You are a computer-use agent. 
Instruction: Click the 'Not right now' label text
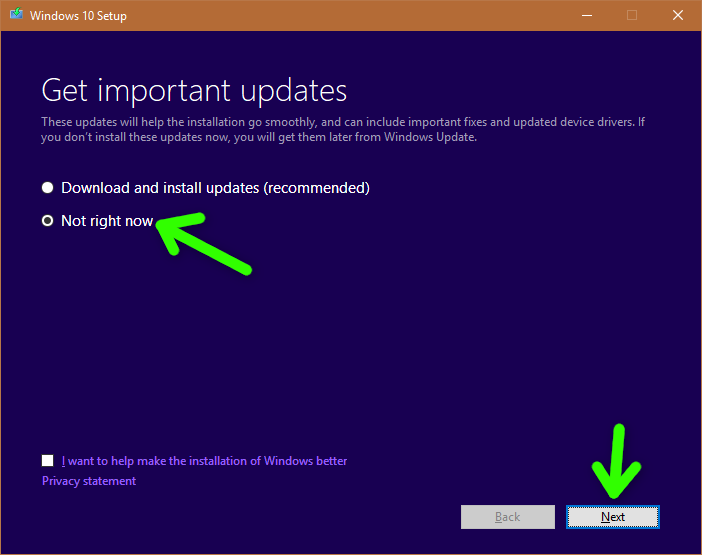pyautogui.click(x=107, y=221)
